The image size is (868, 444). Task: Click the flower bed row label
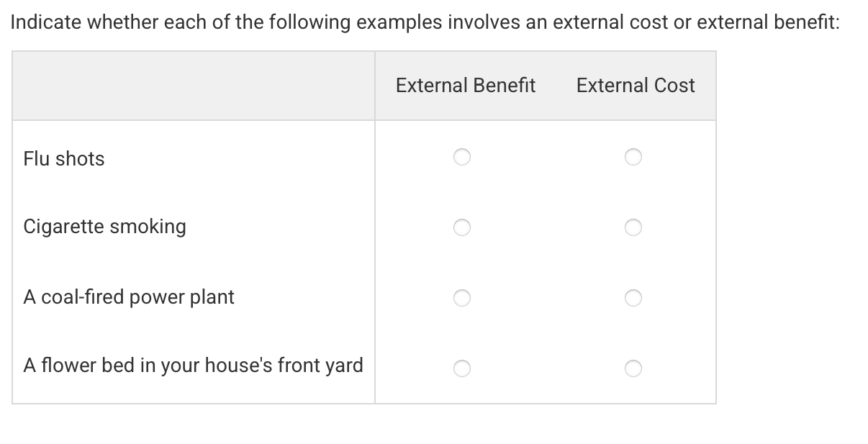(193, 365)
